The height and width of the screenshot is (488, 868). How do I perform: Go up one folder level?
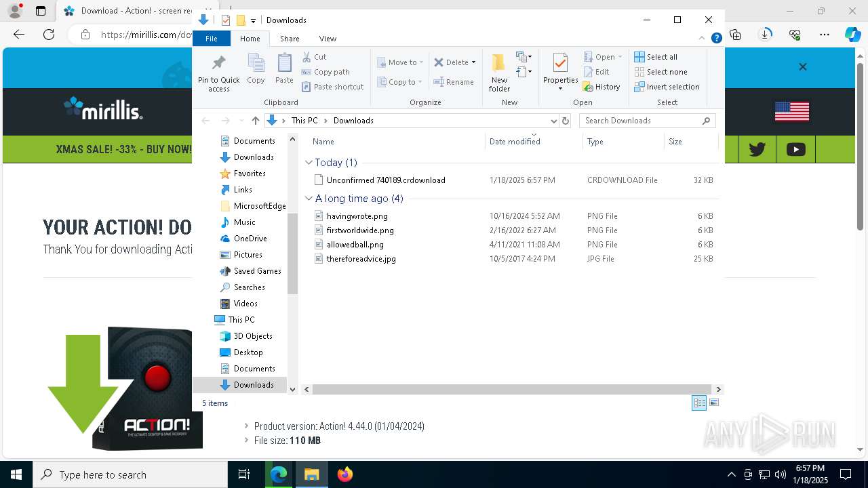pyautogui.click(x=255, y=121)
